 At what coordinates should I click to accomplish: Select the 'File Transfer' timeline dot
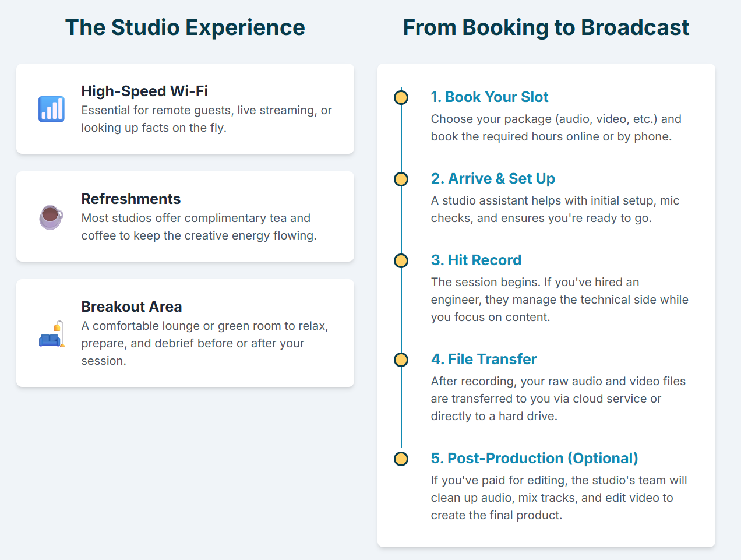click(401, 360)
